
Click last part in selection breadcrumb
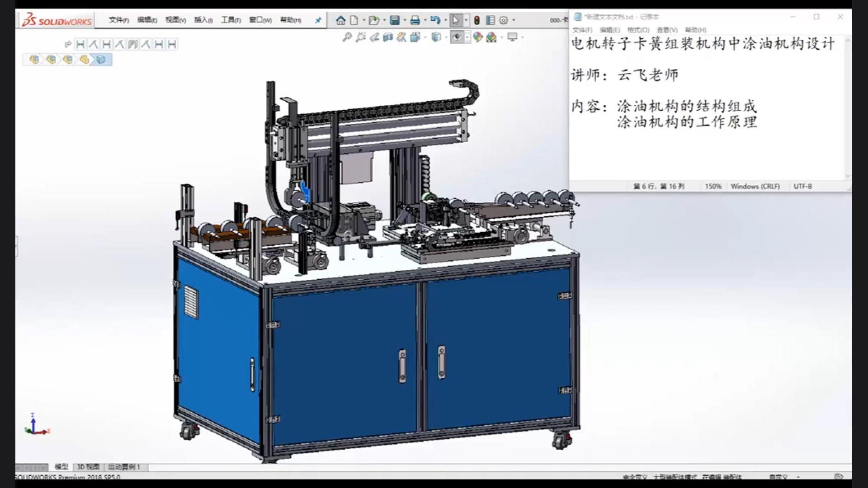(x=101, y=60)
